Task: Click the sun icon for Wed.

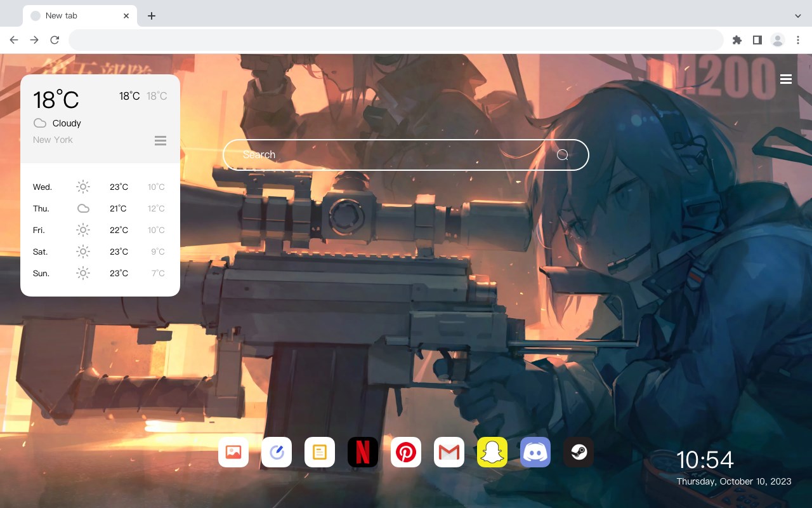Action: 83,187
